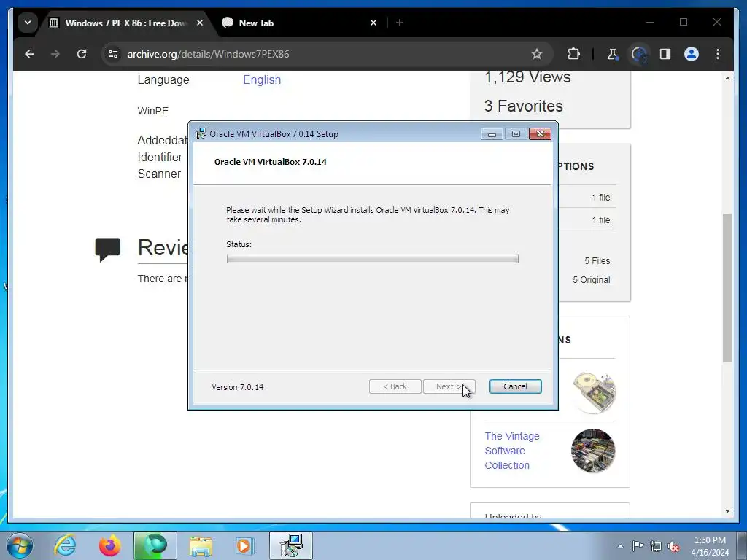The width and height of the screenshot is (747, 560).
Task: Click the 5 Files download entry
Action: point(597,260)
